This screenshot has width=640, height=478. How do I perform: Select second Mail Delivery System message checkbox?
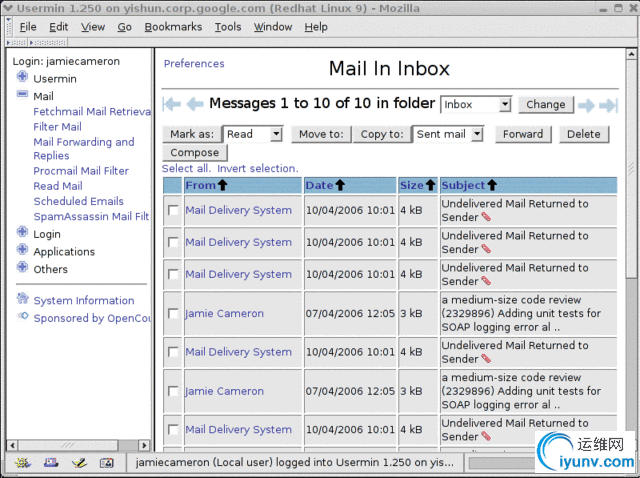(173, 242)
